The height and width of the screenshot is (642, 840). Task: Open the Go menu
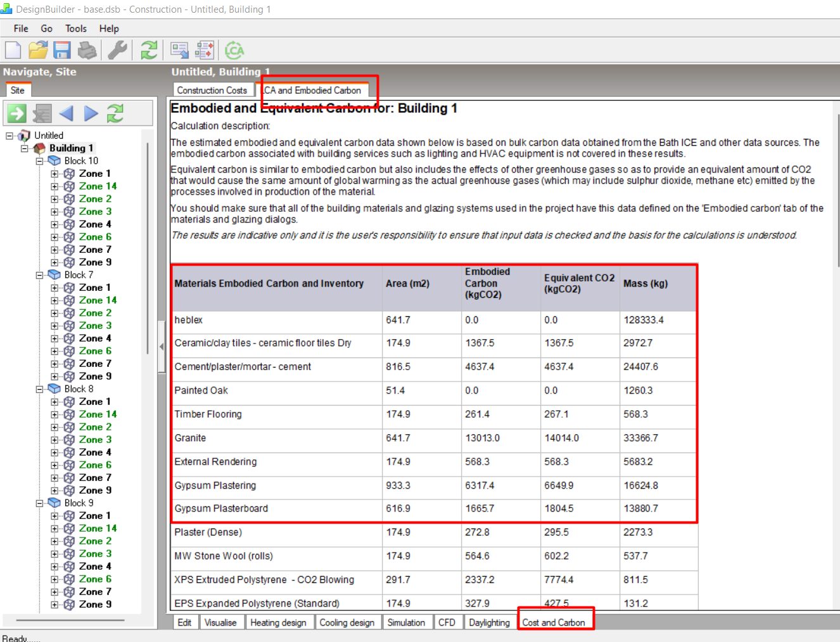coord(46,29)
